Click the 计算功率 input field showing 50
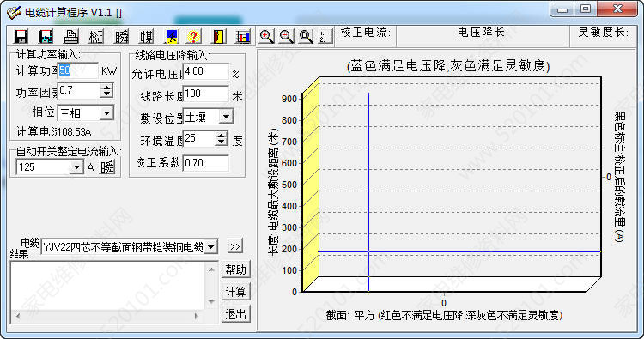 click(78, 70)
